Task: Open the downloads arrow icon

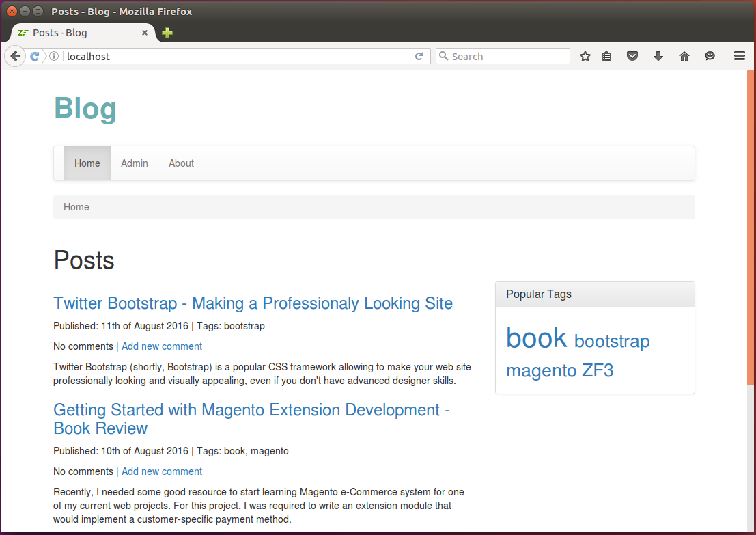Action: tap(658, 57)
